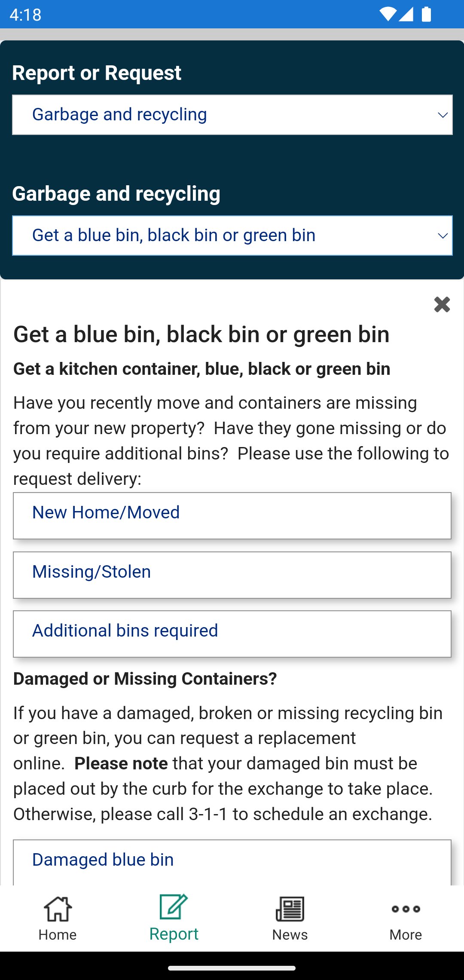Open the Damaged blue bin request
Screen dimensions: 464x980
232,861
